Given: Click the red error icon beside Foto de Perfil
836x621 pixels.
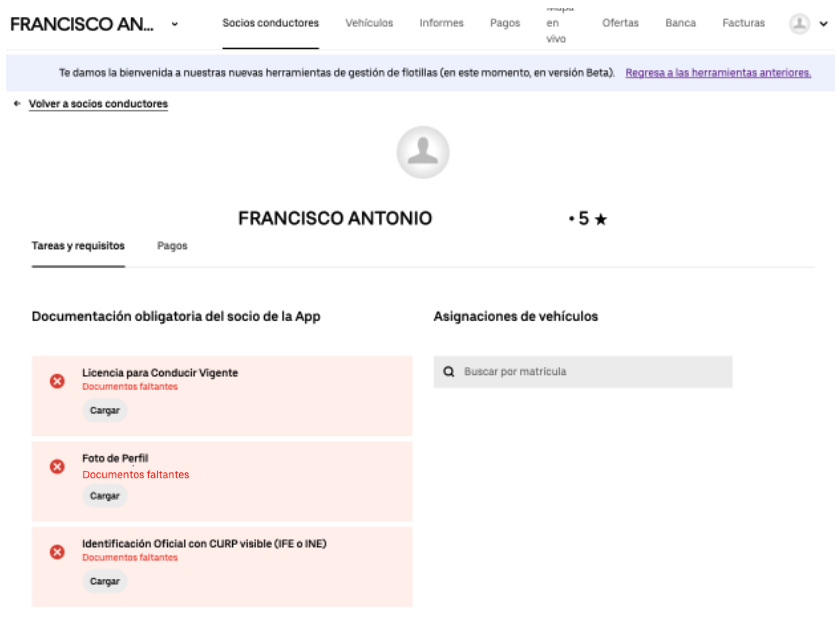Looking at the screenshot, I should pos(57,466).
